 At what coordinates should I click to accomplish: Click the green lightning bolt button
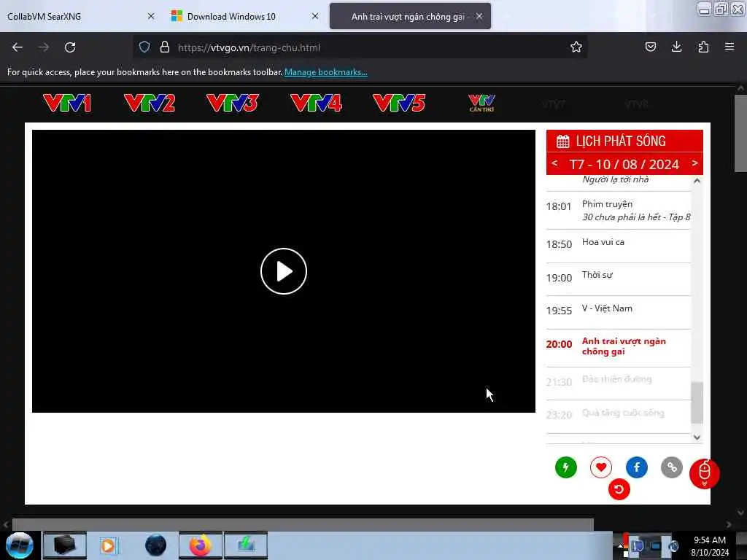tap(566, 467)
